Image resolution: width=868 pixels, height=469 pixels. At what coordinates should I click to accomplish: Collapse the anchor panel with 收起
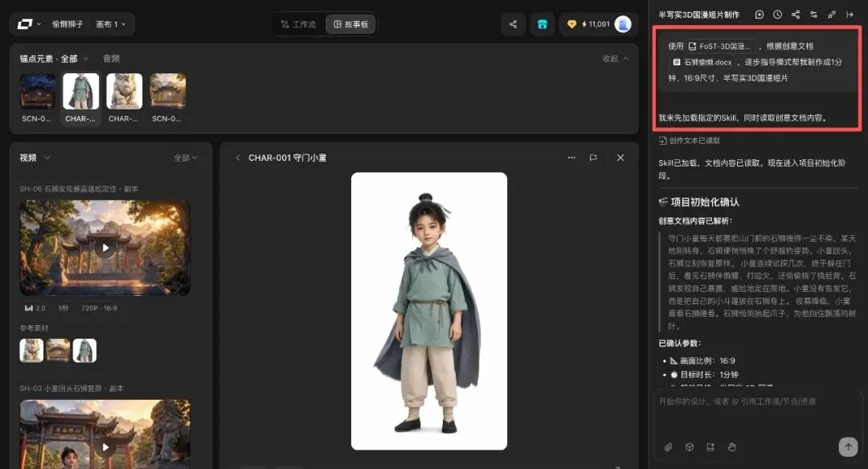click(x=615, y=59)
